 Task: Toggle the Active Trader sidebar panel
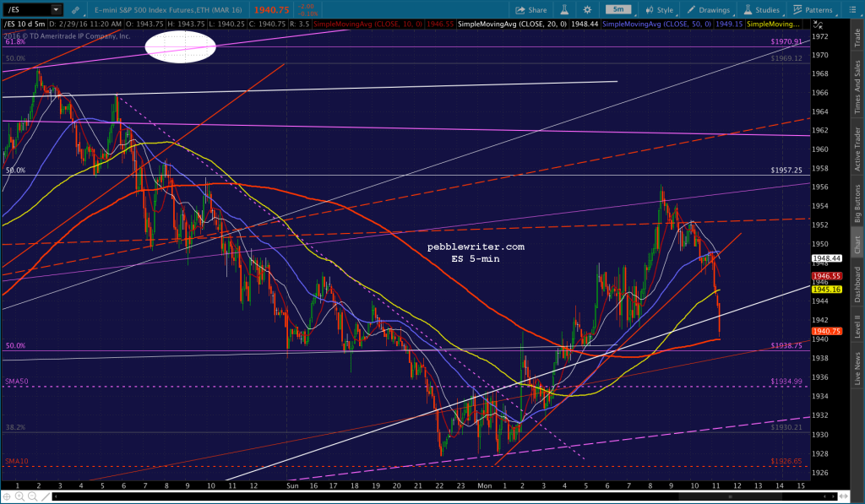[x=857, y=149]
